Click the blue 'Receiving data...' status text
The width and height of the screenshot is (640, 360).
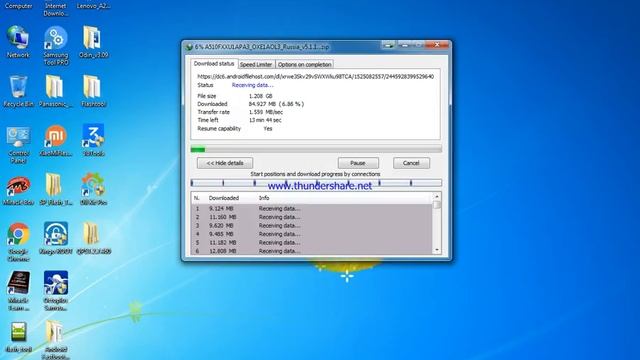pos(253,85)
